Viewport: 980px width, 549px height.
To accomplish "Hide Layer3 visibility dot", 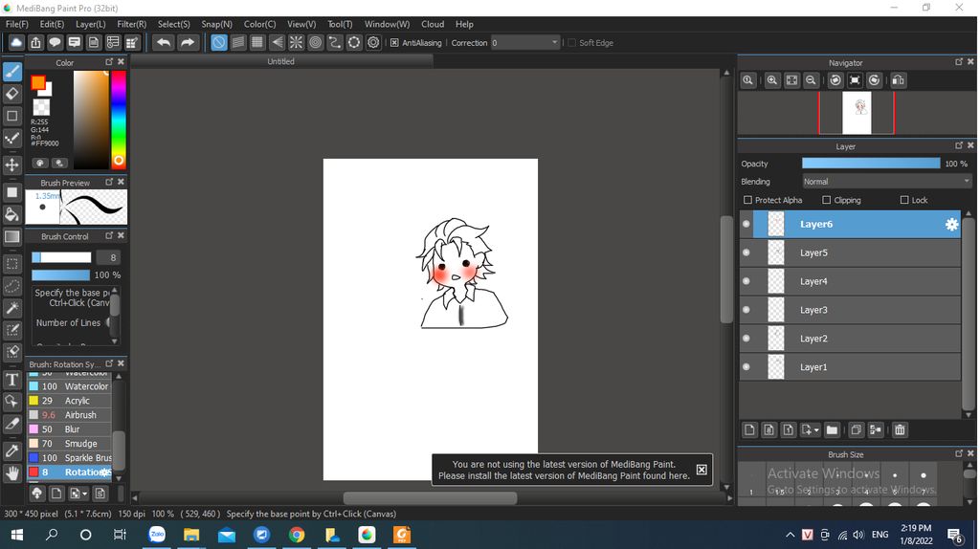I will [x=746, y=310].
